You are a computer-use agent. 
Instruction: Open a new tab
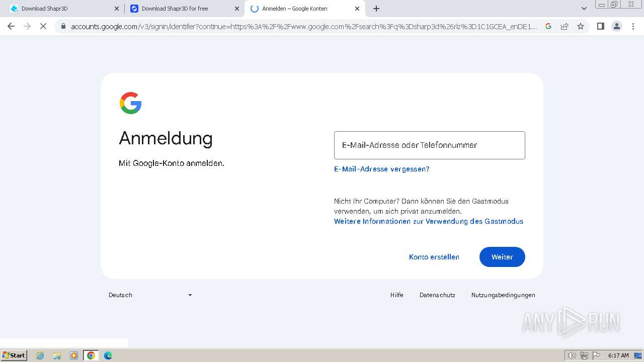(376, 9)
